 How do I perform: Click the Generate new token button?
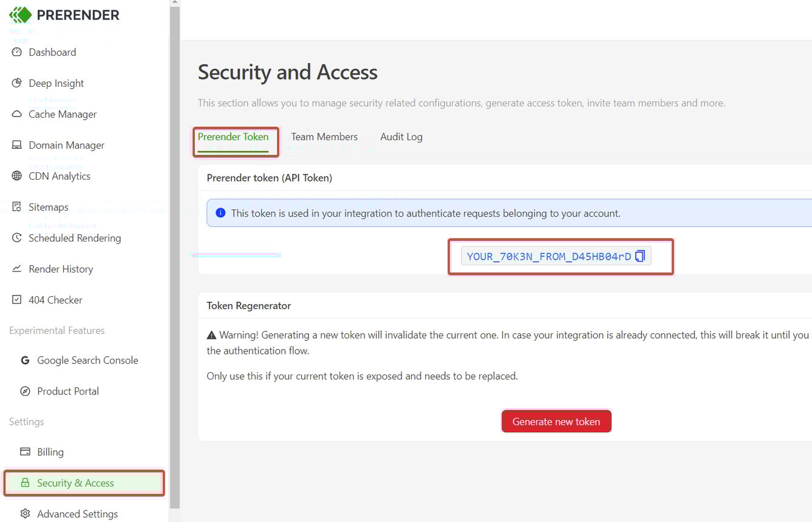556,421
